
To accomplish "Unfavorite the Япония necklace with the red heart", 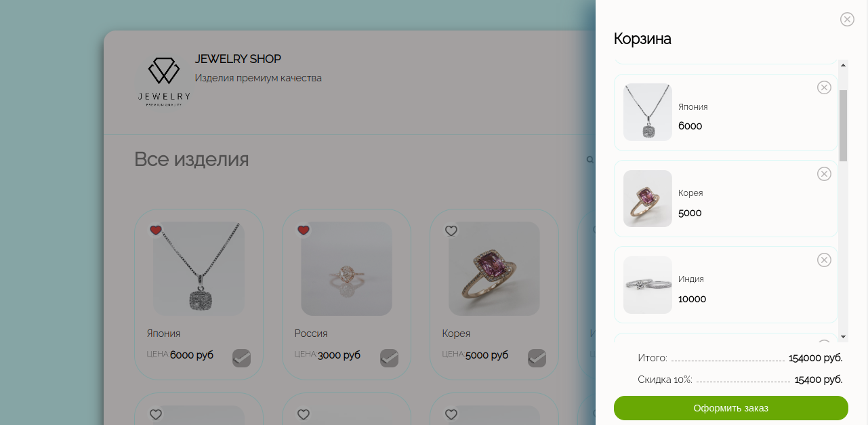I will [156, 230].
